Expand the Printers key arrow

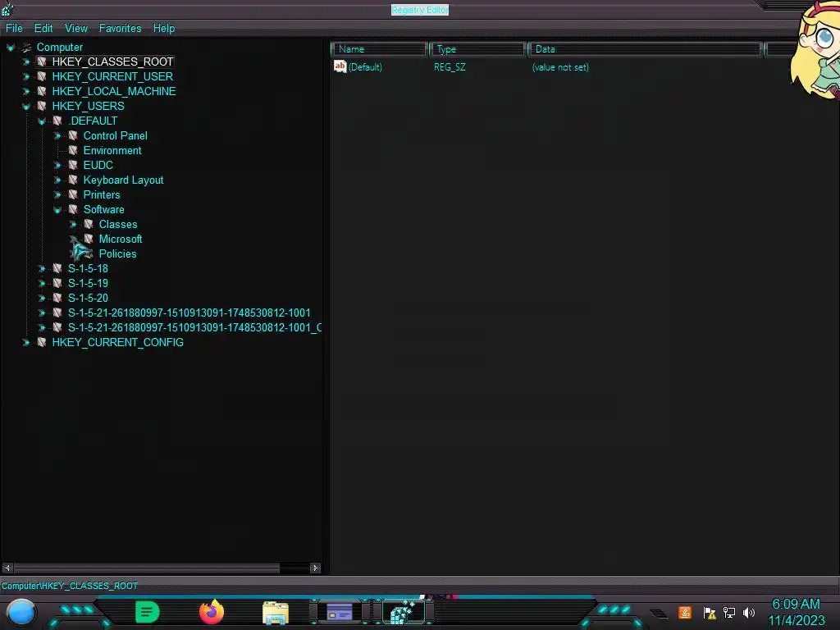(x=57, y=195)
